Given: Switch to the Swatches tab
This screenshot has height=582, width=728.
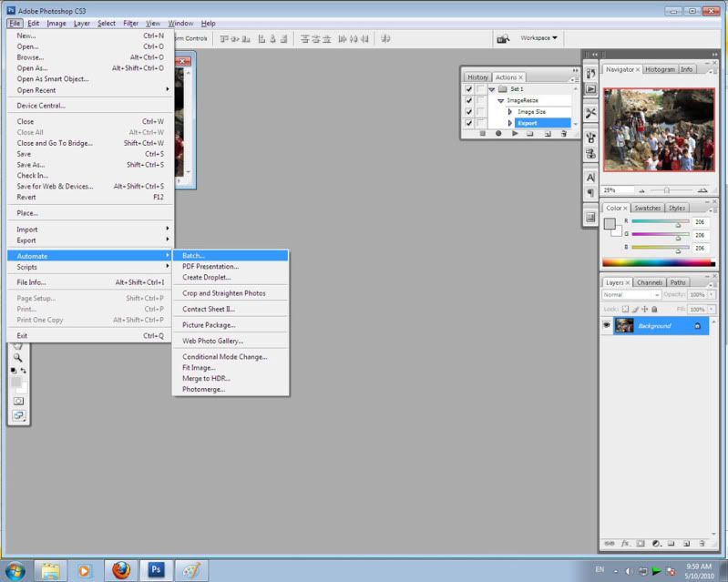Looking at the screenshot, I should coord(647,208).
